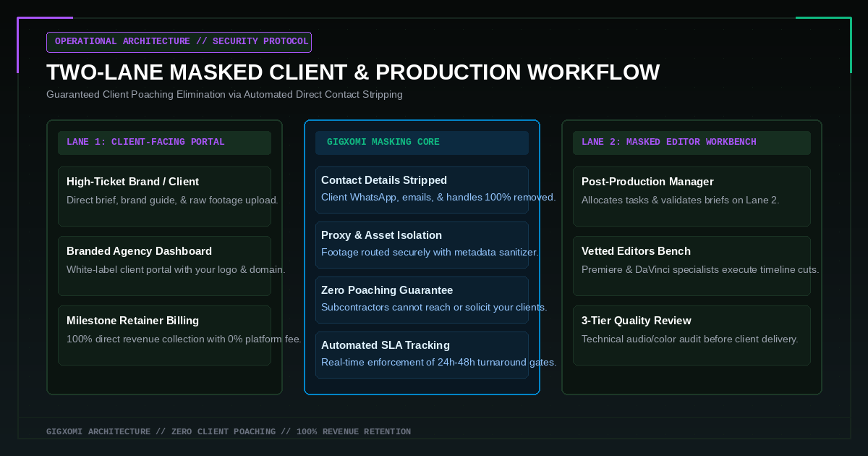
Task: Open the Lane 2: Masked Editor Workbench header
Action: point(692,143)
